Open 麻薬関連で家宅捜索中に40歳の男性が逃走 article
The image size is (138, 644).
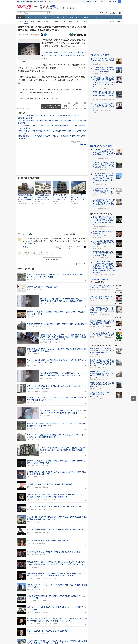[x=56, y=324]
